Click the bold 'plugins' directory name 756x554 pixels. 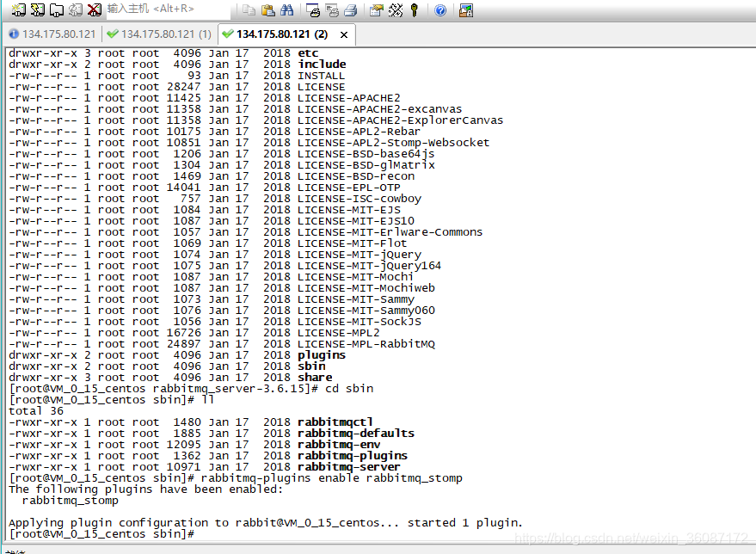point(322,355)
